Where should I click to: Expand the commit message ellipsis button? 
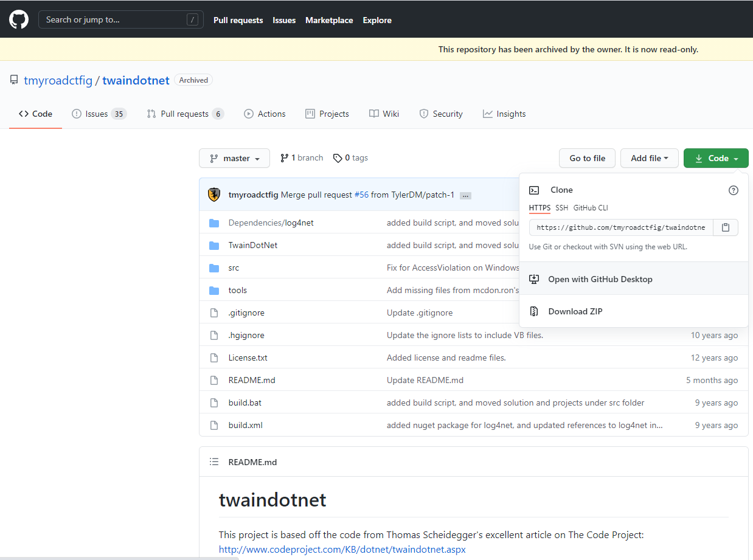[x=465, y=195]
